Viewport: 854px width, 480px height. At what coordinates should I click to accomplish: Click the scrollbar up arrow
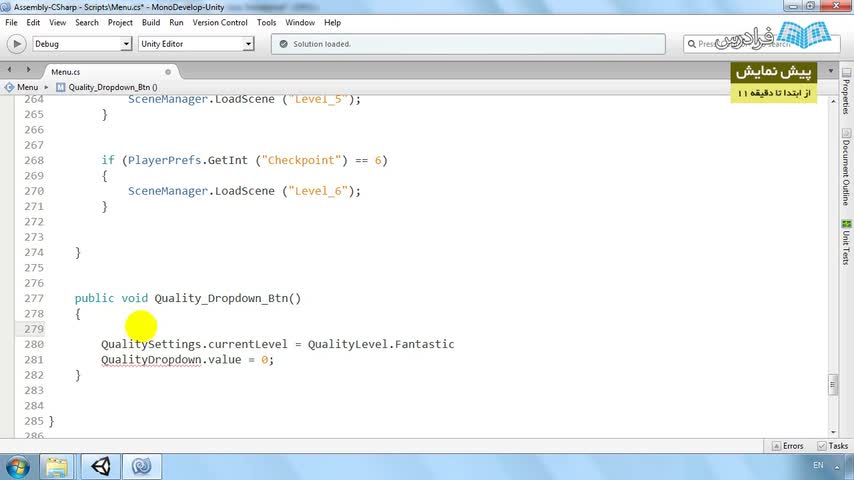833,101
